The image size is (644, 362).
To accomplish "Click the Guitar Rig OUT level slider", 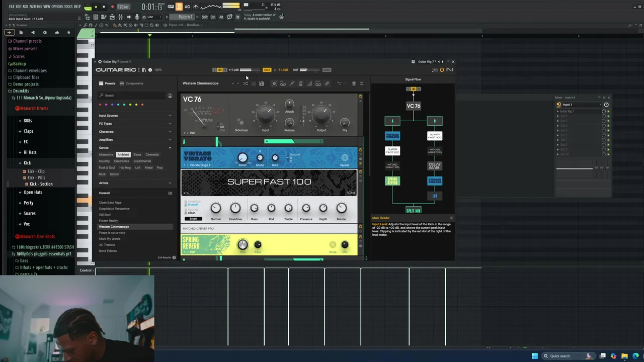I will click(310, 70).
